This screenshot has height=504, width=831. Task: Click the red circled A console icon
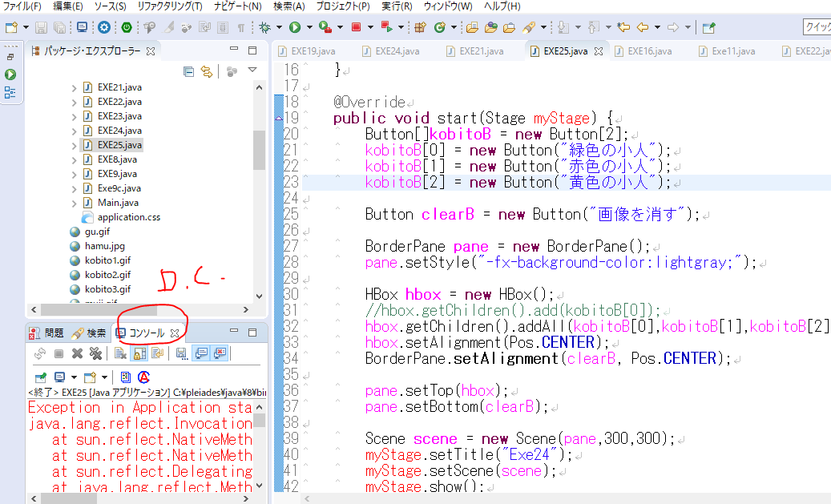pos(143,377)
